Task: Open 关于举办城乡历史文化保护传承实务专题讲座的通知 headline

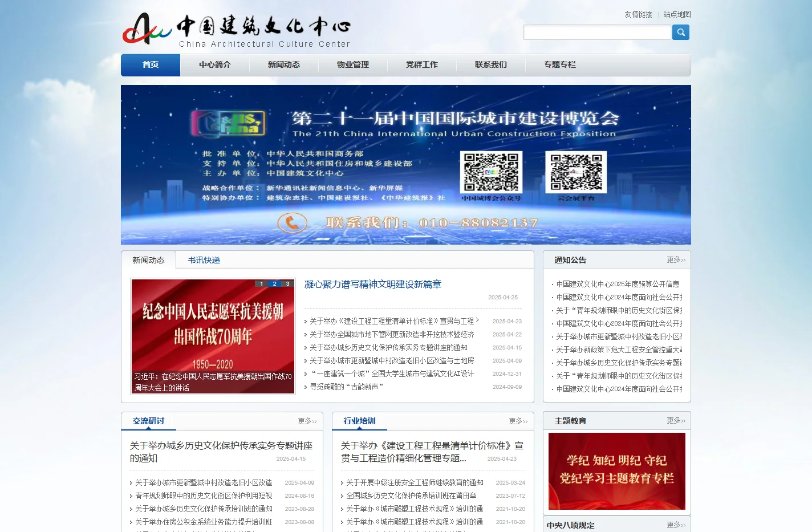Action: (221, 452)
